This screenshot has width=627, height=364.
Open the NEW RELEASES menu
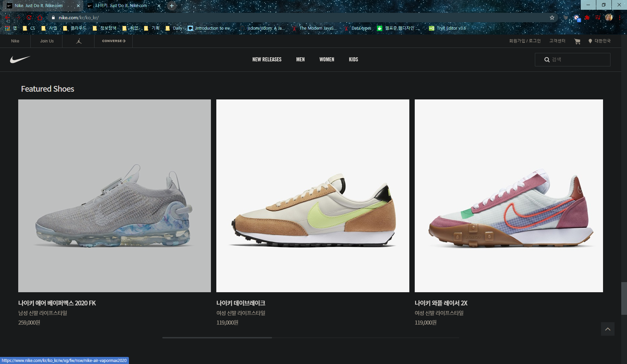(x=267, y=60)
